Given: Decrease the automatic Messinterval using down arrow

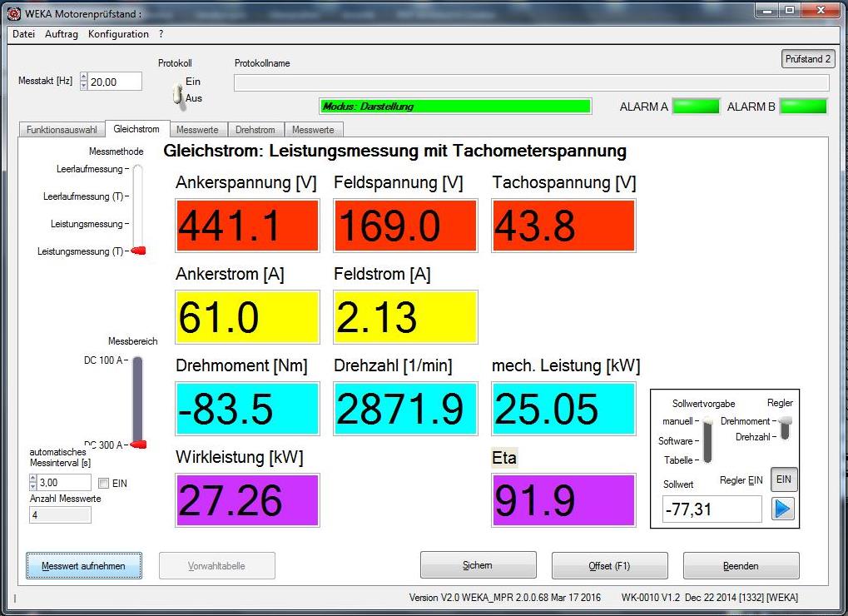Looking at the screenshot, I should (x=33, y=486).
